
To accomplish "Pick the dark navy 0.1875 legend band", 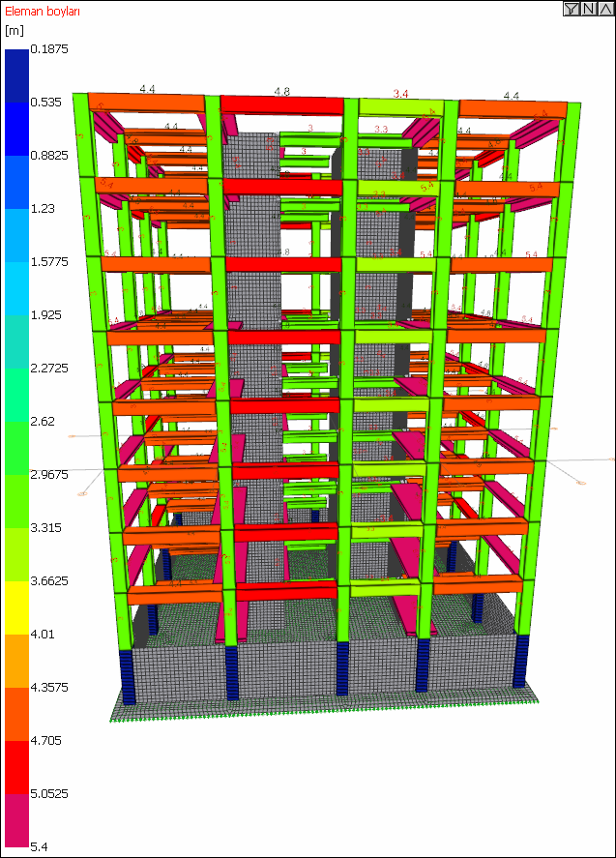I will point(17,75).
